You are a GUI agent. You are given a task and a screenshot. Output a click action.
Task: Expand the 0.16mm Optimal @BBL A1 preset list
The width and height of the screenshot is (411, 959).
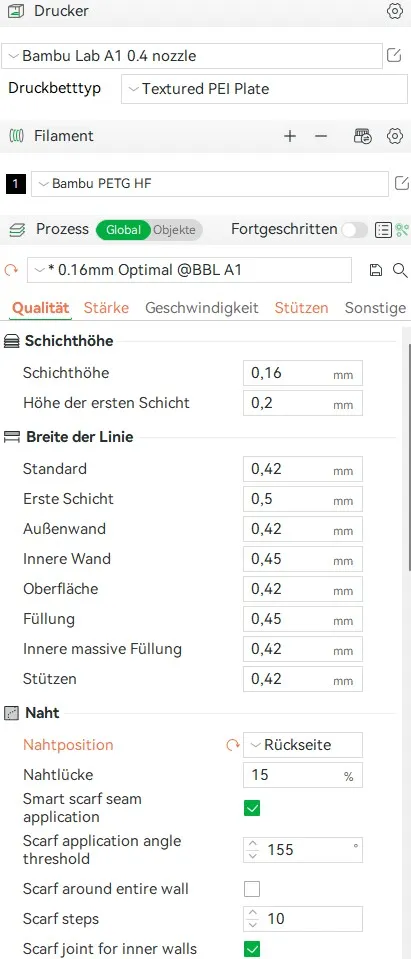point(190,270)
